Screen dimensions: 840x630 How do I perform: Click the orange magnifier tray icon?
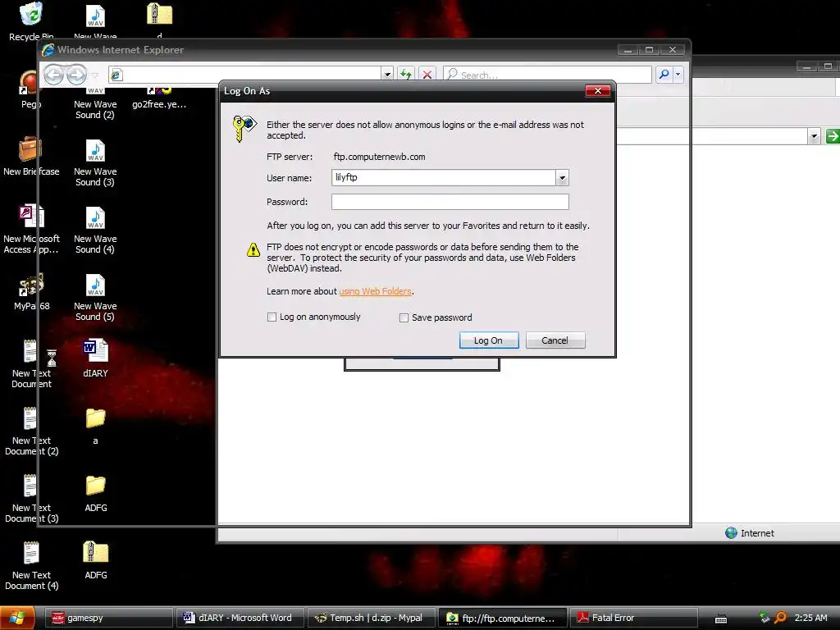click(781, 618)
